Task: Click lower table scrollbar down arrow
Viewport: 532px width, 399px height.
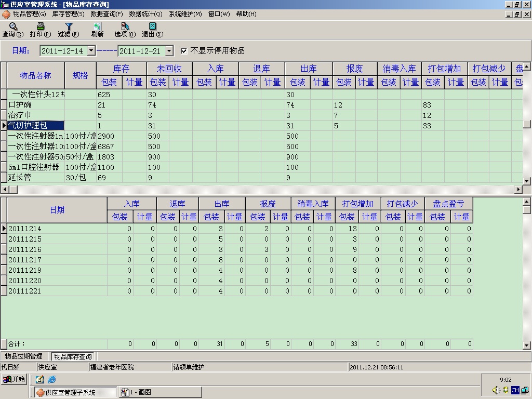Action: (527, 345)
